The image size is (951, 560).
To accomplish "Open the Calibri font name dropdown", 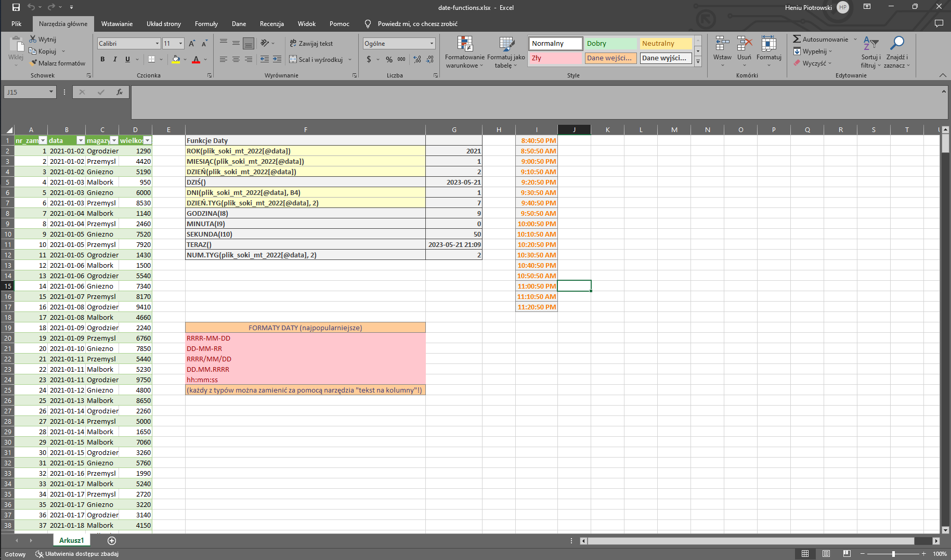I will [x=157, y=44].
